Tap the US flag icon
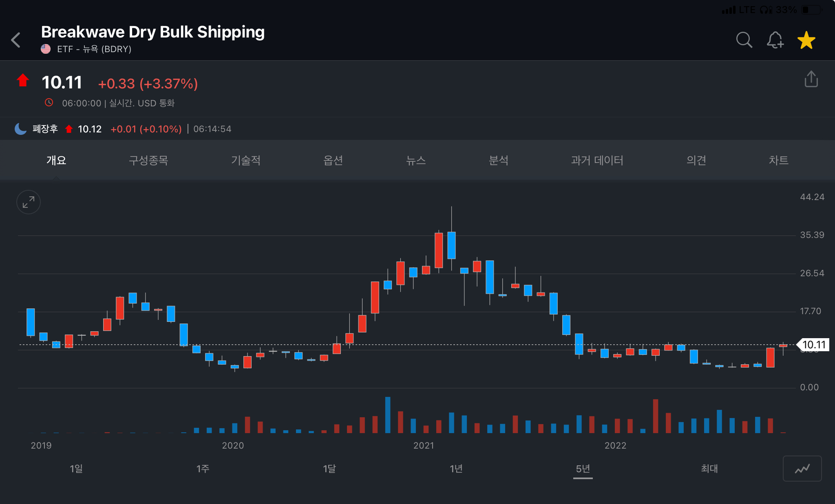Image resolution: width=835 pixels, height=504 pixels. pyautogui.click(x=46, y=49)
